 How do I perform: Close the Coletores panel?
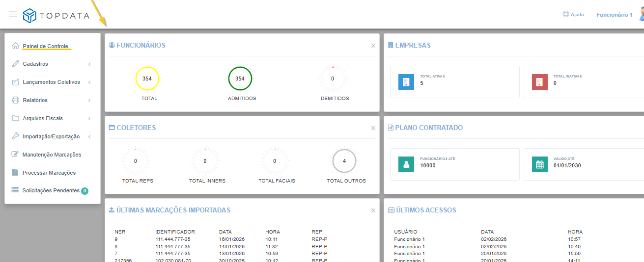[373, 128]
